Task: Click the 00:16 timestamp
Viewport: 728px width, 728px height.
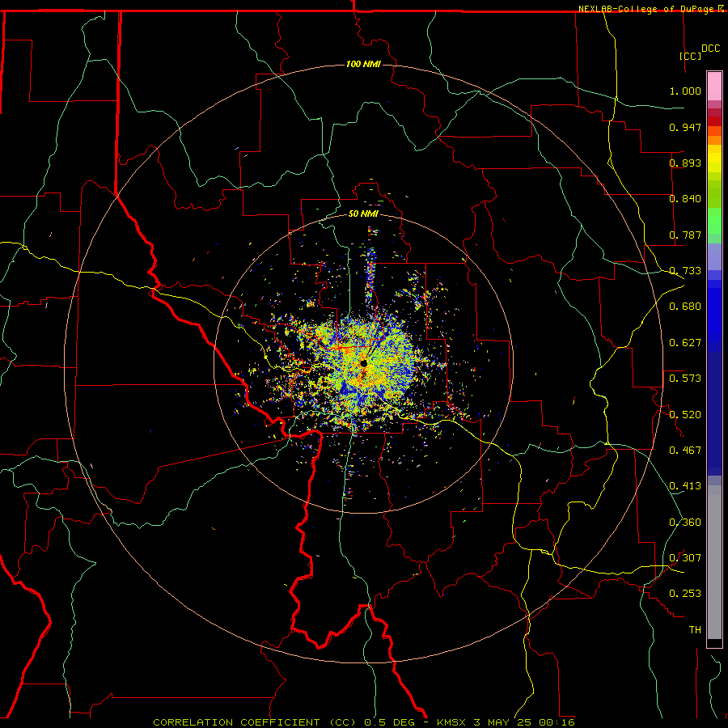Action: click(x=557, y=722)
